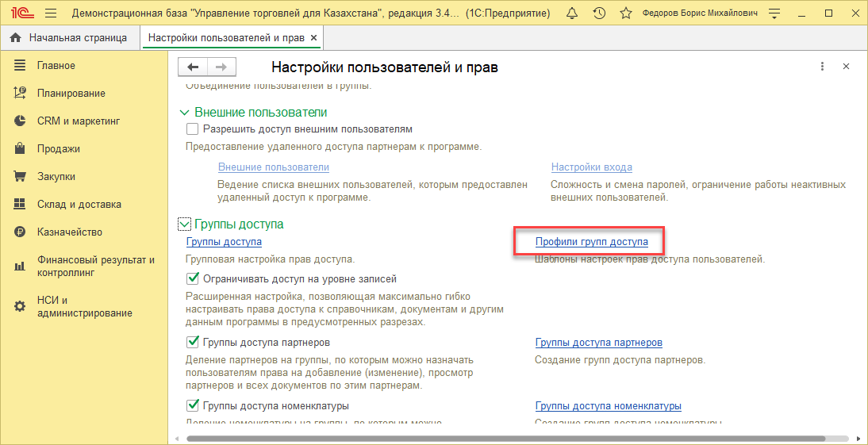Screen dimensions: 868x445
Task: Uncheck Ограничивать доступ на уровне записей
Action: point(192,279)
